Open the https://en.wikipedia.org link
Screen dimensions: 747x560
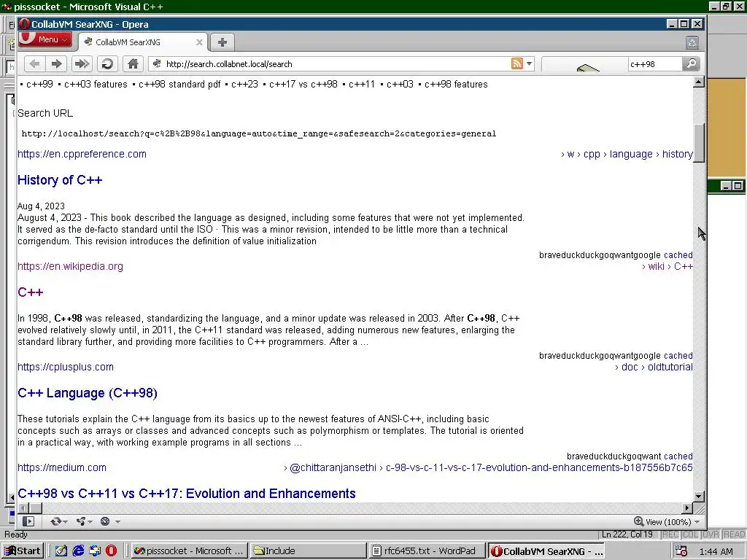click(71, 266)
